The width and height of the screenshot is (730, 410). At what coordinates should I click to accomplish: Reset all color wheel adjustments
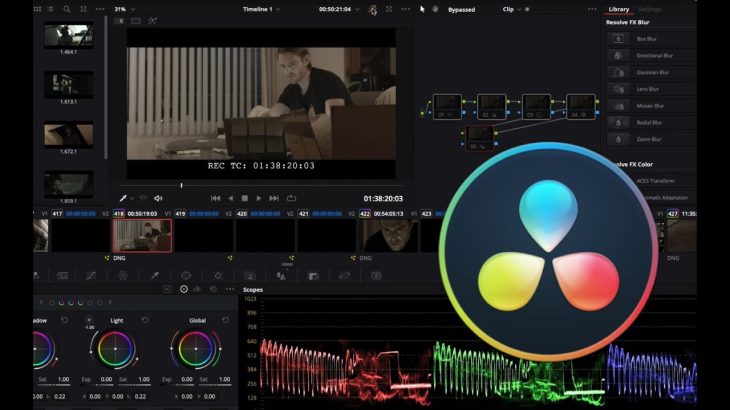[213, 289]
